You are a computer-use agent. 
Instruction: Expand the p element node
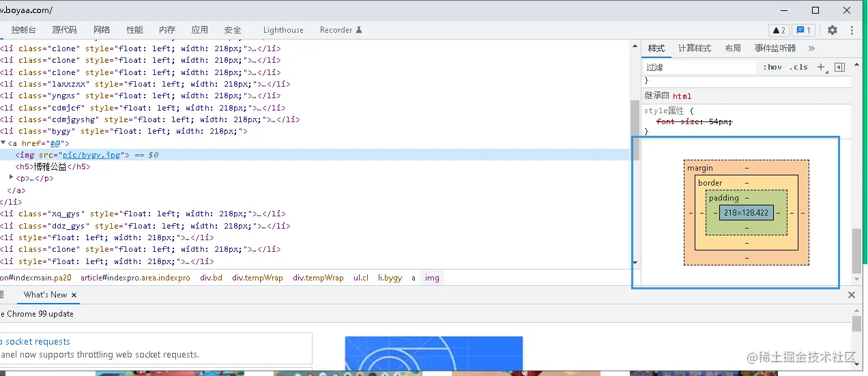pos(11,178)
